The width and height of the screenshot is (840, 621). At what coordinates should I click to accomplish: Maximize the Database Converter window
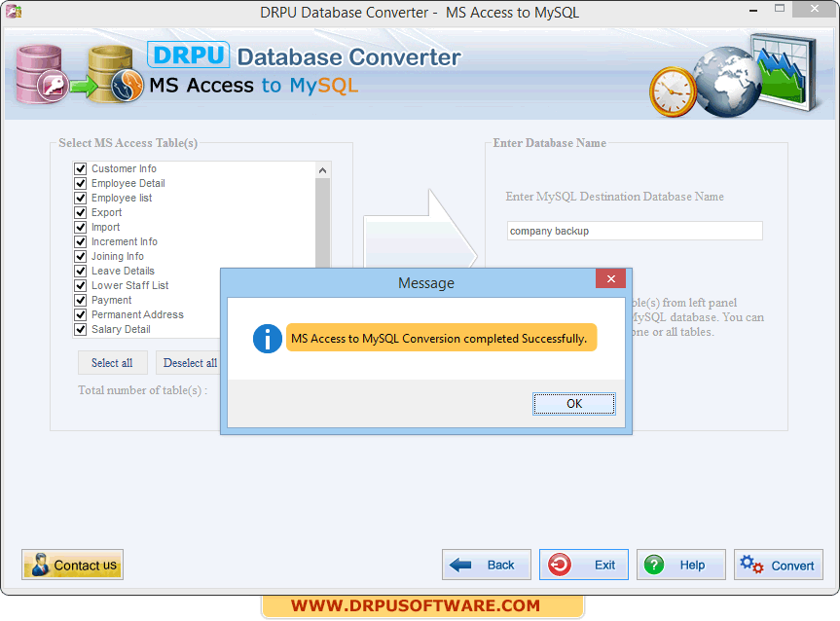780,9
